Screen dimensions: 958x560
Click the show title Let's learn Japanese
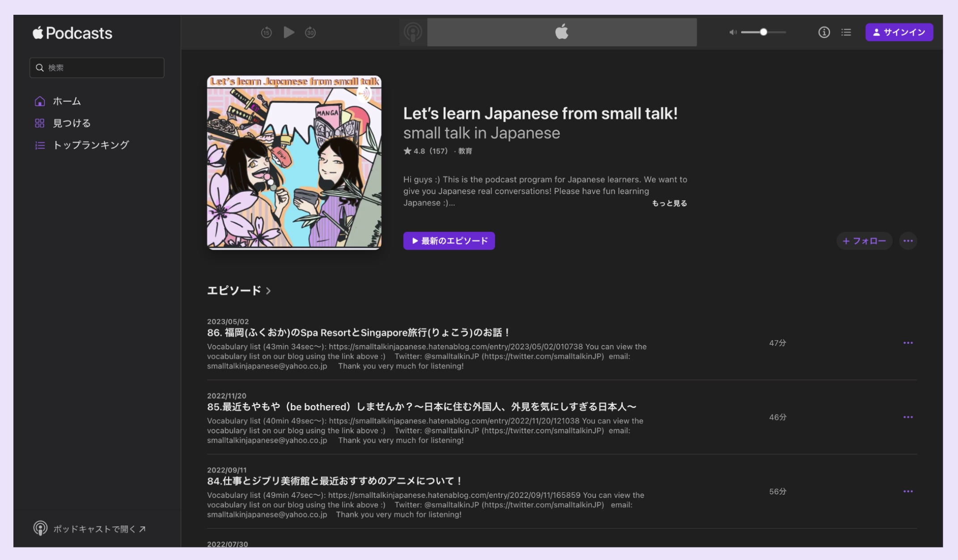[540, 114]
